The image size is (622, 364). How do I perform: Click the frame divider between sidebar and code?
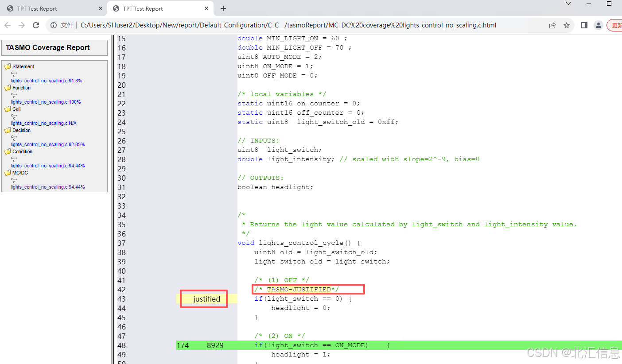[112, 199]
